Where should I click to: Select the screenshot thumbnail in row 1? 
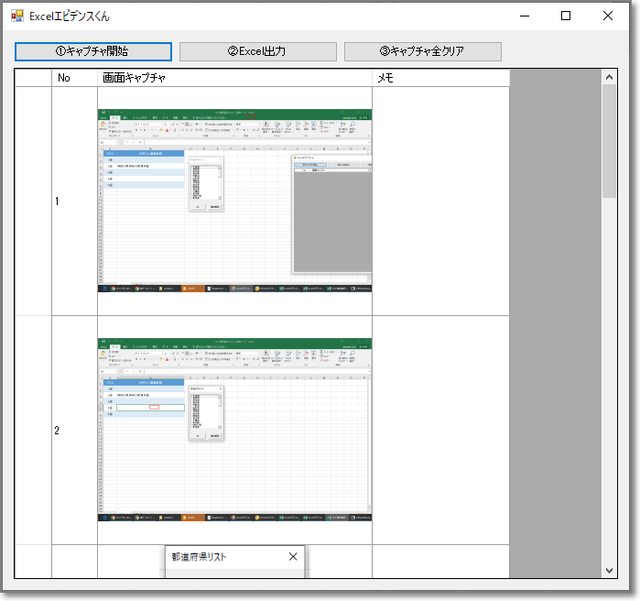[x=234, y=200]
